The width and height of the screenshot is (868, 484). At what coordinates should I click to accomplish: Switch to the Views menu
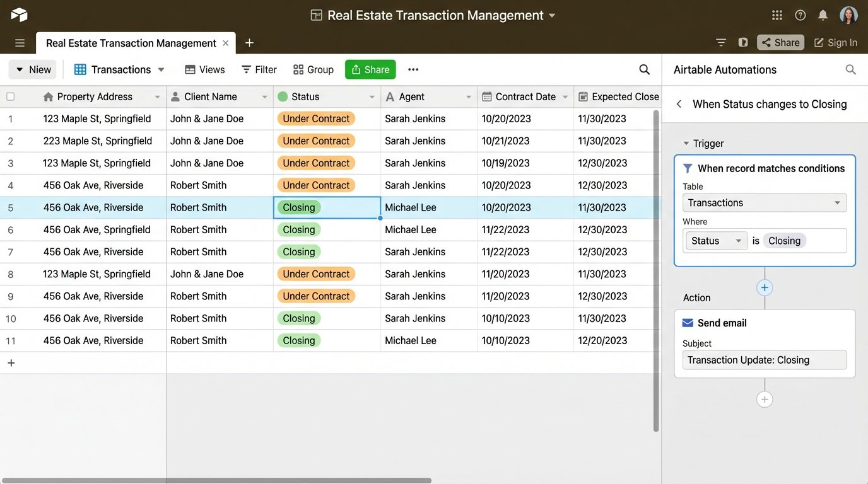(x=204, y=69)
